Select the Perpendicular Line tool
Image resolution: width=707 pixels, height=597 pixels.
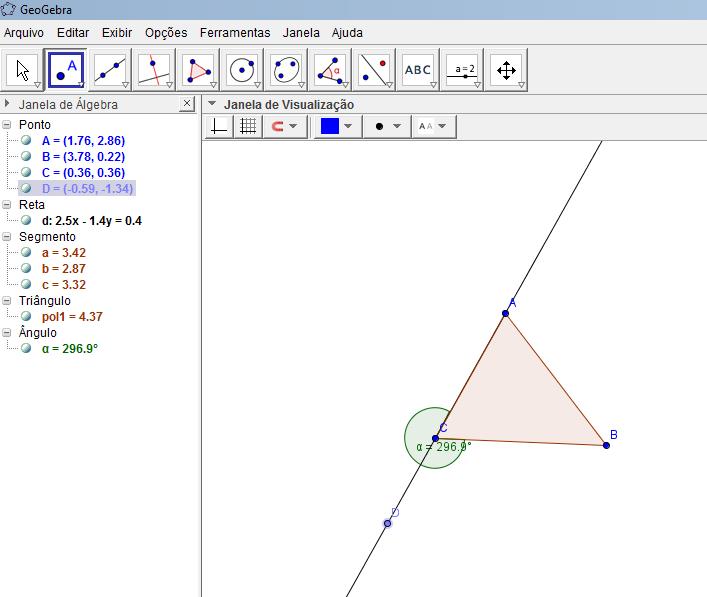pyautogui.click(x=153, y=69)
